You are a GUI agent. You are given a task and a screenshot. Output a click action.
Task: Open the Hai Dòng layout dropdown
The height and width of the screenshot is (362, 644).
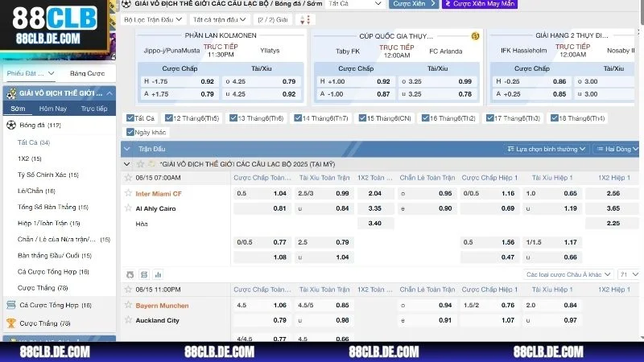click(x=617, y=149)
